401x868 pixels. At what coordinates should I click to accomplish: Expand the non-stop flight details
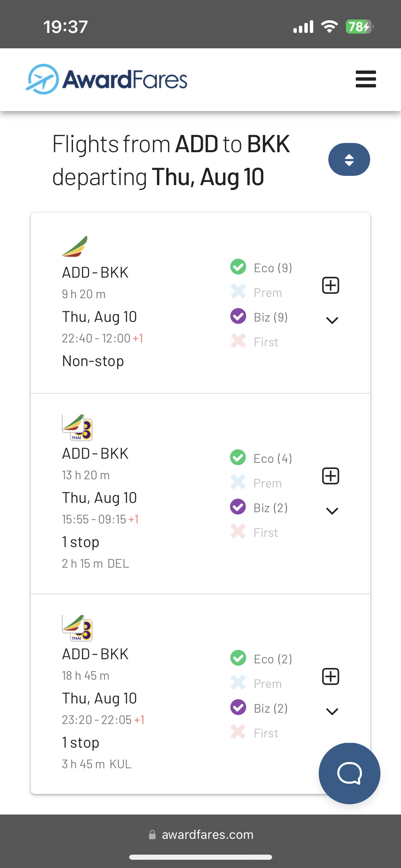tap(332, 320)
